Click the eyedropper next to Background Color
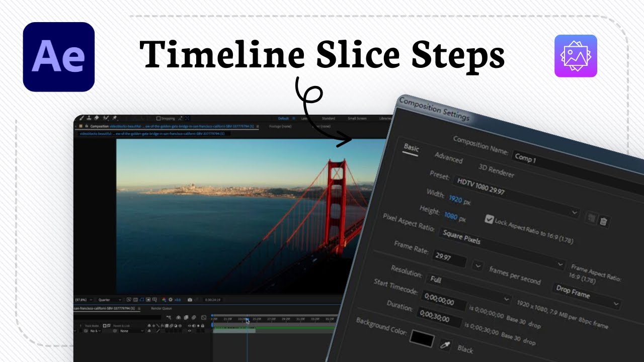 (445, 344)
